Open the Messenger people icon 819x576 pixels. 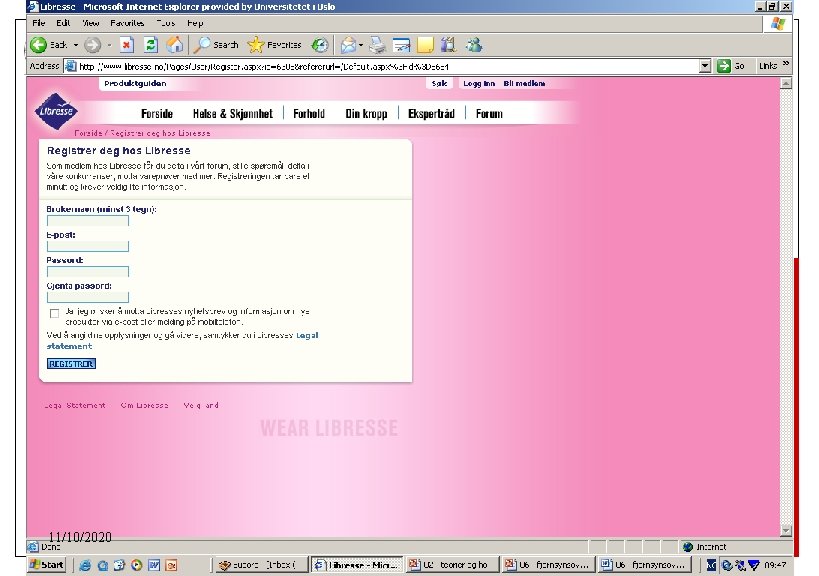[474, 45]
